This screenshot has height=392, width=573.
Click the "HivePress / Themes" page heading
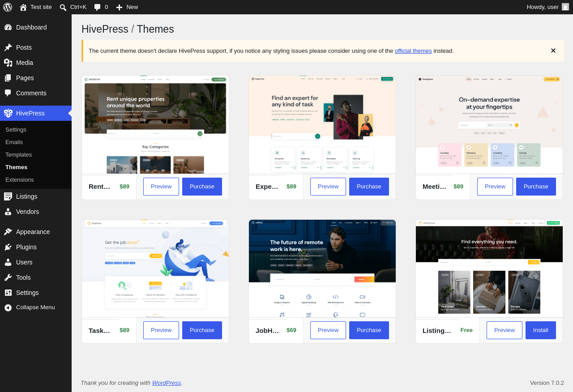(x=128, y=29)
